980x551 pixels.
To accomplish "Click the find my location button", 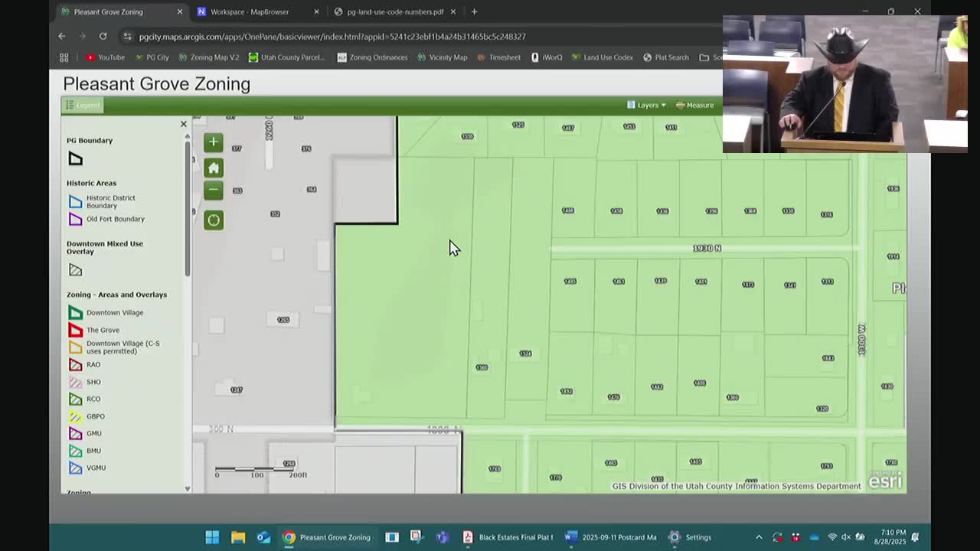I will click(214, 220).
